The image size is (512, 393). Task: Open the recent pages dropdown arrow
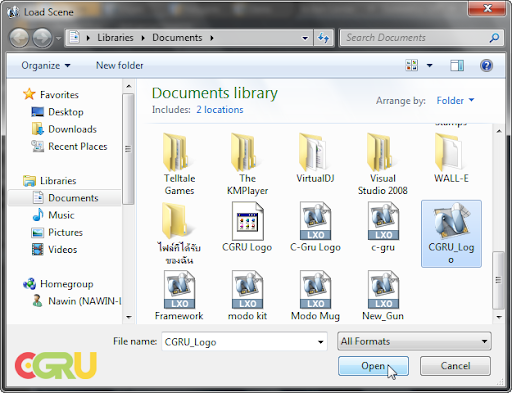[58, 38]
